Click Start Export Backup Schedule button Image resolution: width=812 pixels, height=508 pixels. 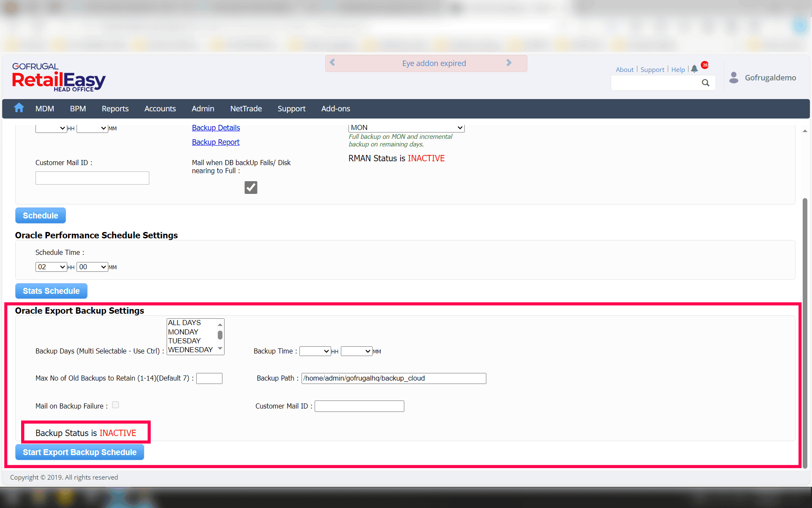[80, 452]
